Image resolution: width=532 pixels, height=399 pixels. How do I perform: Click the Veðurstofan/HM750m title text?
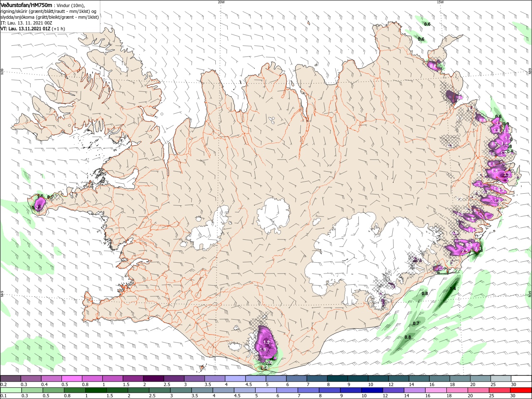(x=26, y=5)
